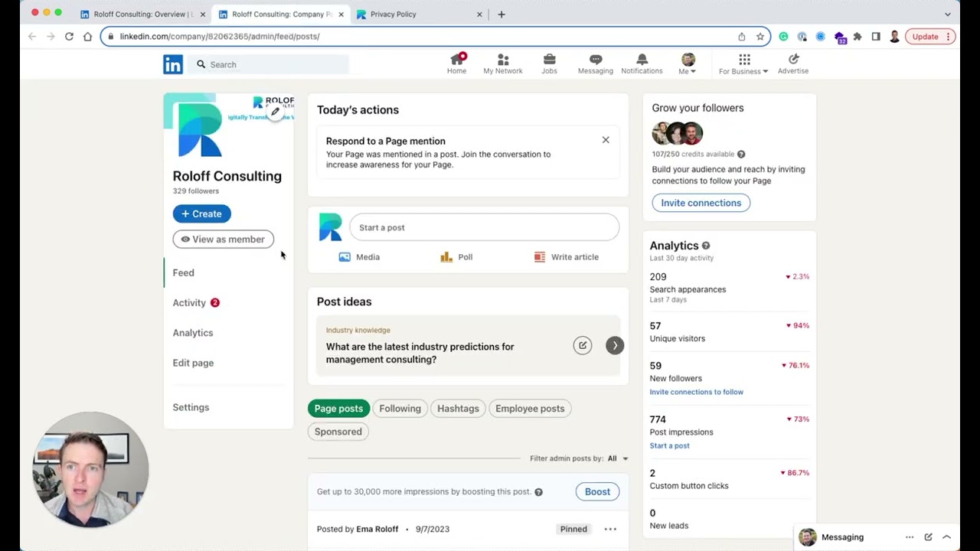Go to the browser home button
Viewport: 980px width, 551px height.
click(87, 36)
